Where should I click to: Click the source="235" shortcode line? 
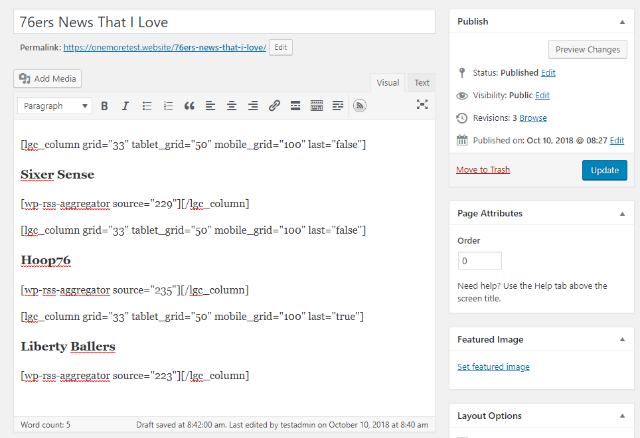coord(135,290)
